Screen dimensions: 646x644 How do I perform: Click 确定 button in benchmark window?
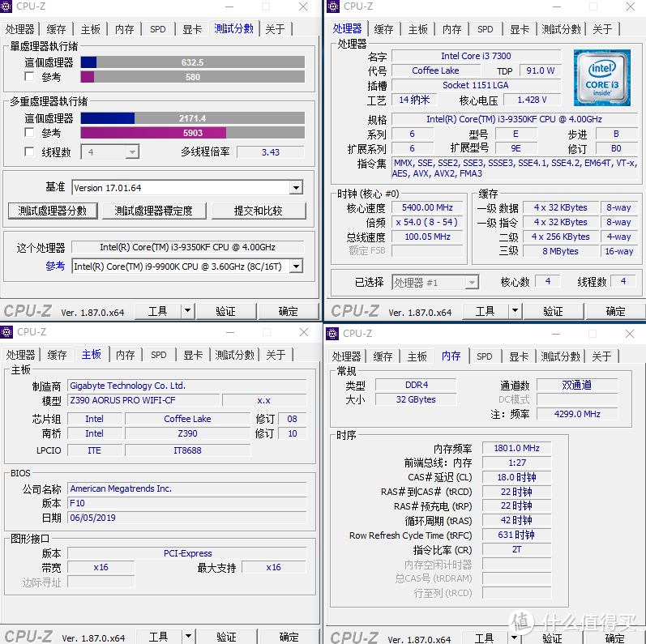[x=288, y=311]
